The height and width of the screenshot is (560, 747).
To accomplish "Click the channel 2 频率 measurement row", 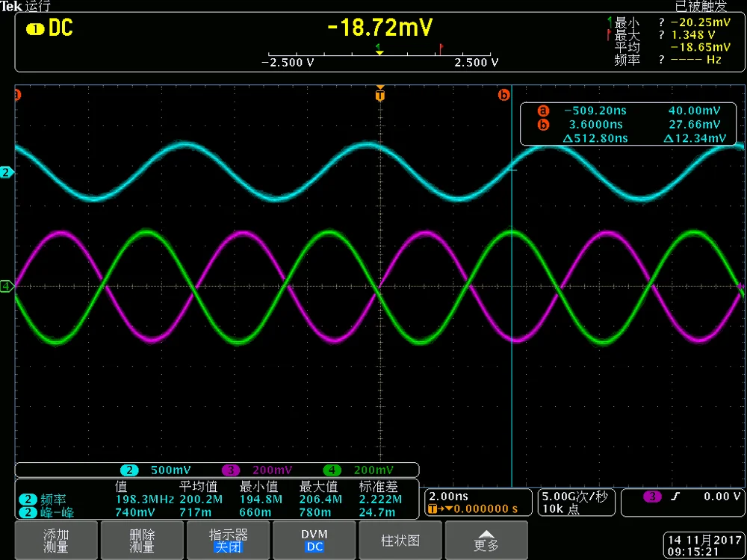I will click(211, 500).
